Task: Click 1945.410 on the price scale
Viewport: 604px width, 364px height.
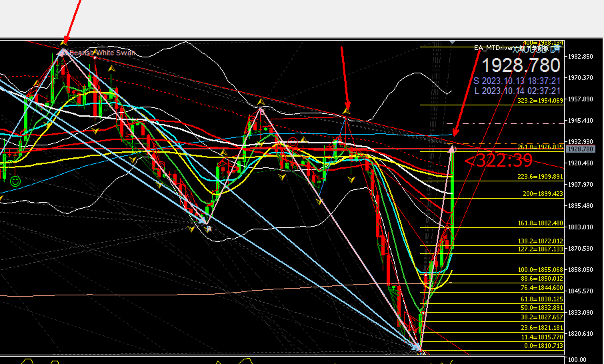Action: (x=581, y=121)
